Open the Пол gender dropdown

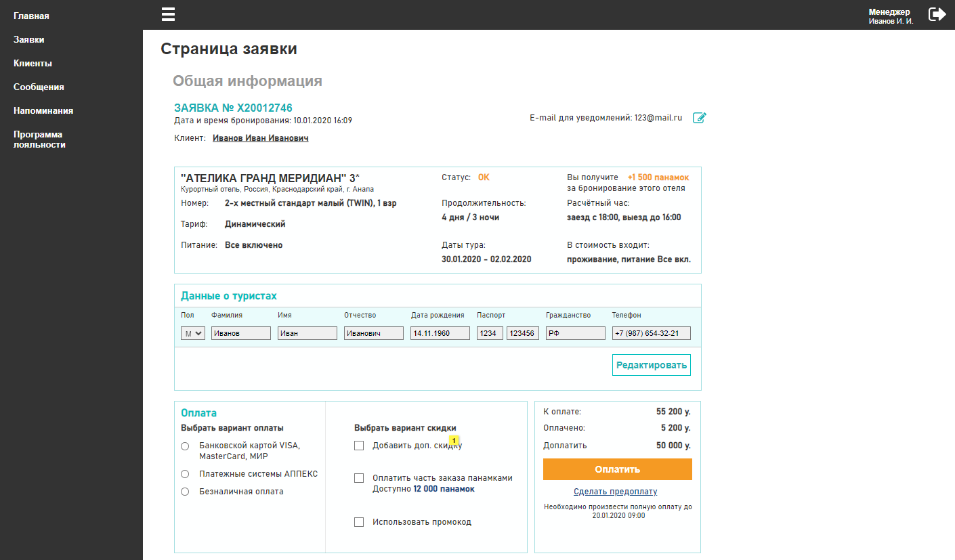pos(193,333)
